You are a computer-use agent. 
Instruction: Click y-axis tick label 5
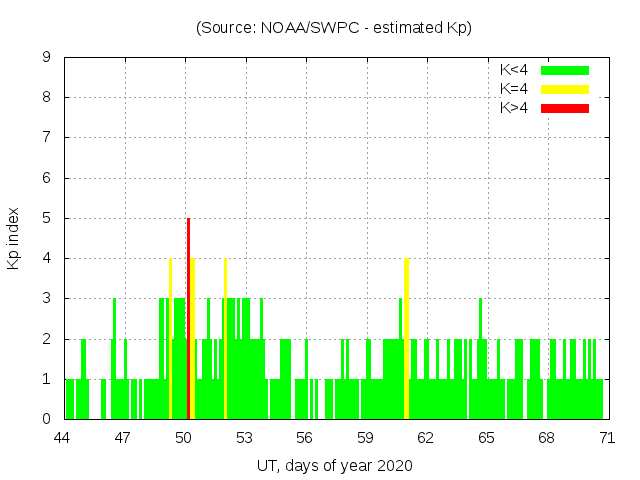(x=46, y=218)
